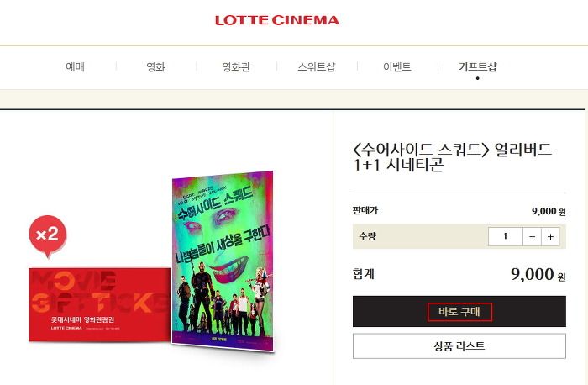Open the 영화 menu
The image size is (588, 385).
(x=155, y=66)
